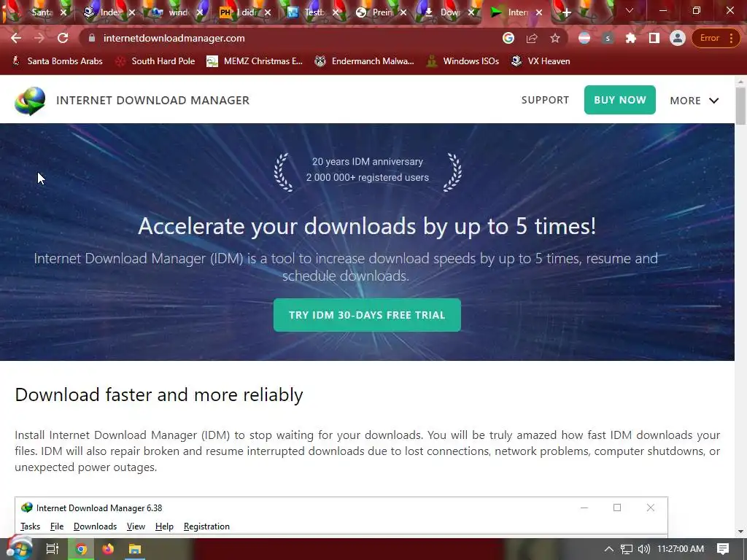
Task: Open the Windows Start button
Action: 19,548
